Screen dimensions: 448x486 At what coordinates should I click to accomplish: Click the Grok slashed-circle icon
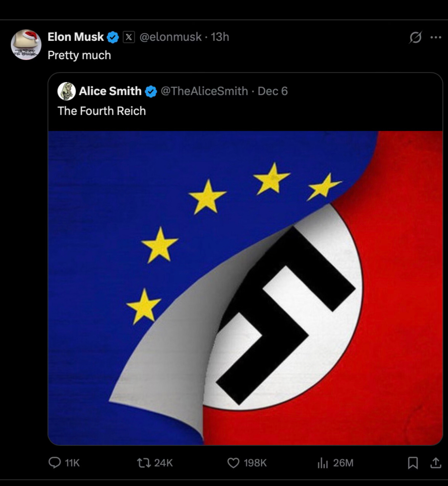tap(415, 37)
